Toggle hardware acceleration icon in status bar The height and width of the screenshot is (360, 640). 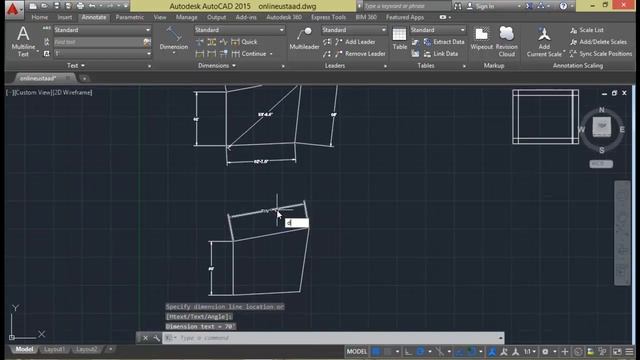tap(578, 351)
